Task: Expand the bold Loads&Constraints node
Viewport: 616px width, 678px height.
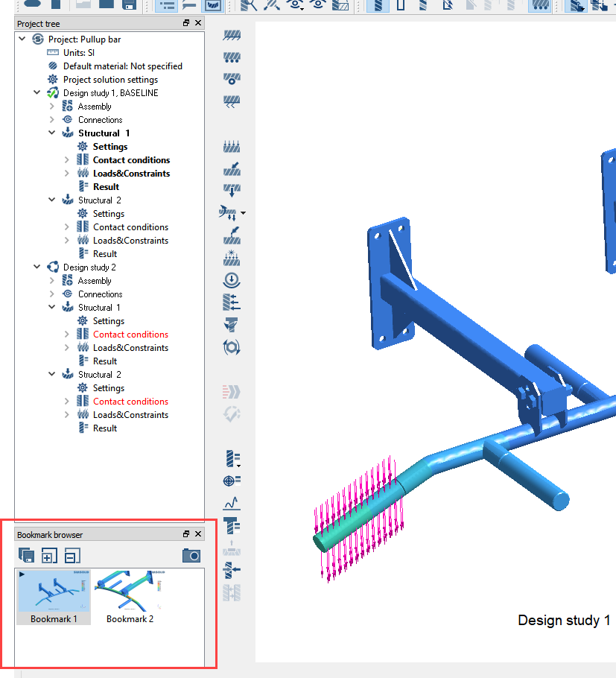Action: [x=66, y=173]
